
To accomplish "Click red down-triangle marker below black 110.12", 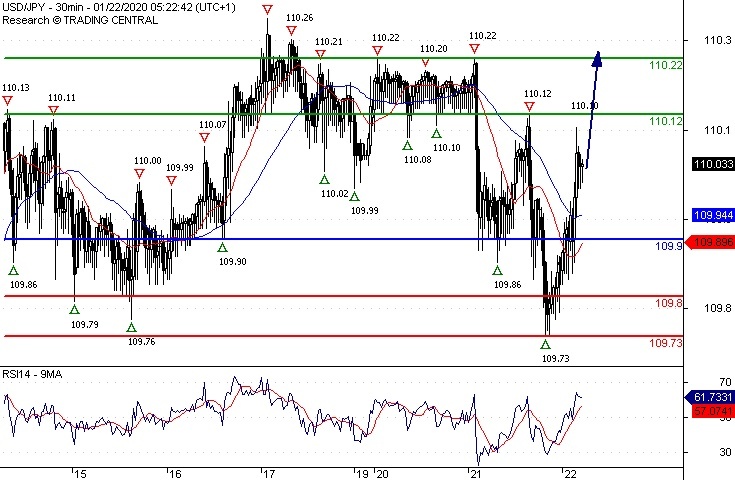I will click(x=529, y=107).
